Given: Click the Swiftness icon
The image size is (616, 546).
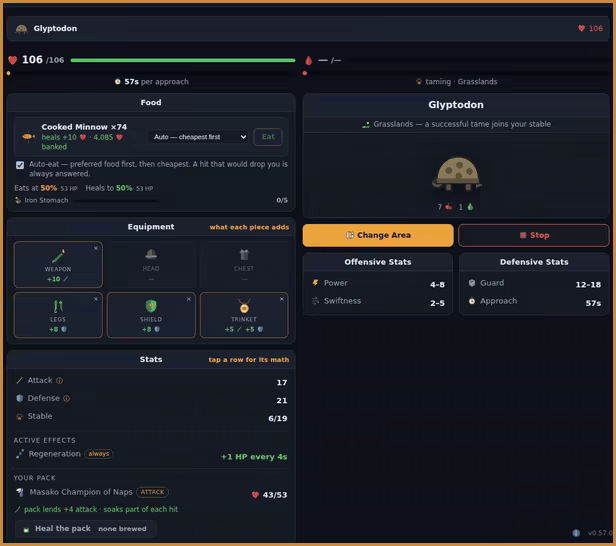Looking at the screenshot, I should [315, 301].
